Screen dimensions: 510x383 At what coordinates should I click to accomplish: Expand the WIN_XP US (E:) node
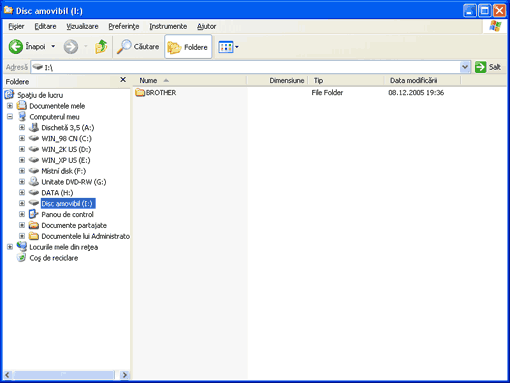pos(22,160)
